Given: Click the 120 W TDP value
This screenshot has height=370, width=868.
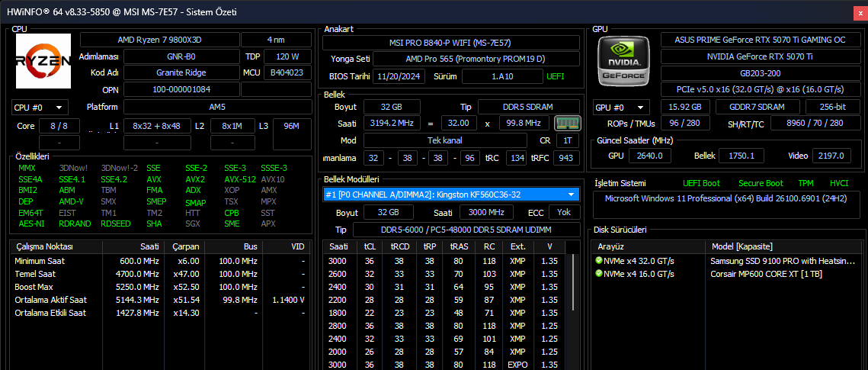Looking at the screenshot, I should pyautogui.click(x=287, y=56).
